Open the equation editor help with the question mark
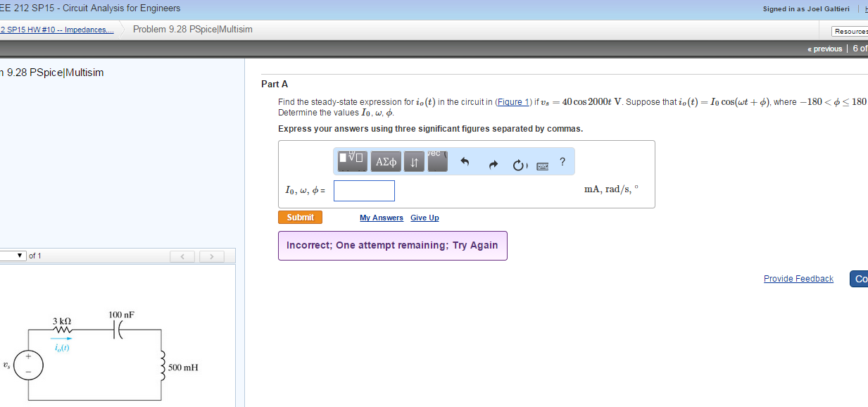The image size is (868, 407). (x=562, y=161)
